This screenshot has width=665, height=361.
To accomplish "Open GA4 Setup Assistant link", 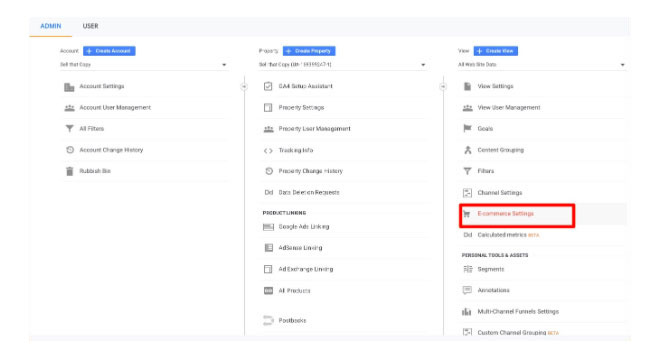I will click(305, 86).
